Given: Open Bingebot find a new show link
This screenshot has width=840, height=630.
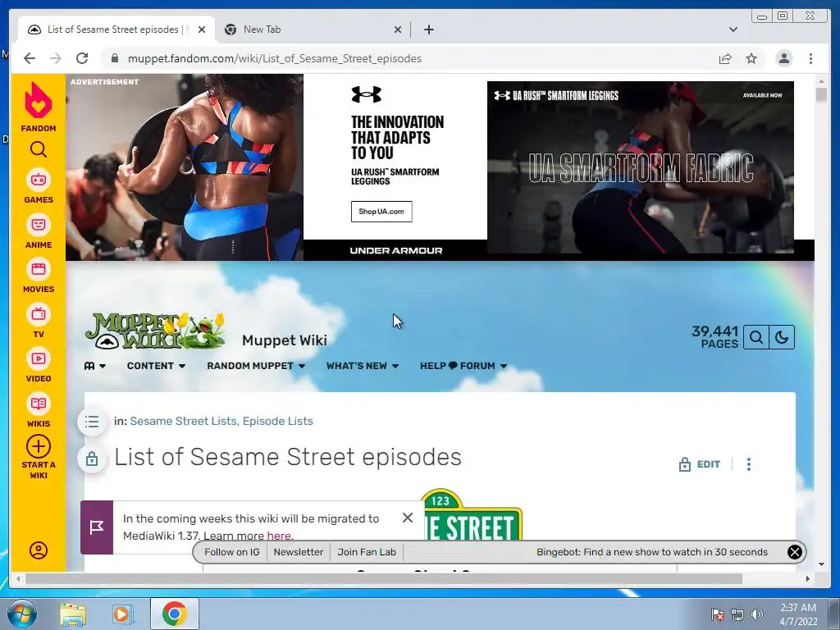Looking at the screenshot, I should (652, 552).
